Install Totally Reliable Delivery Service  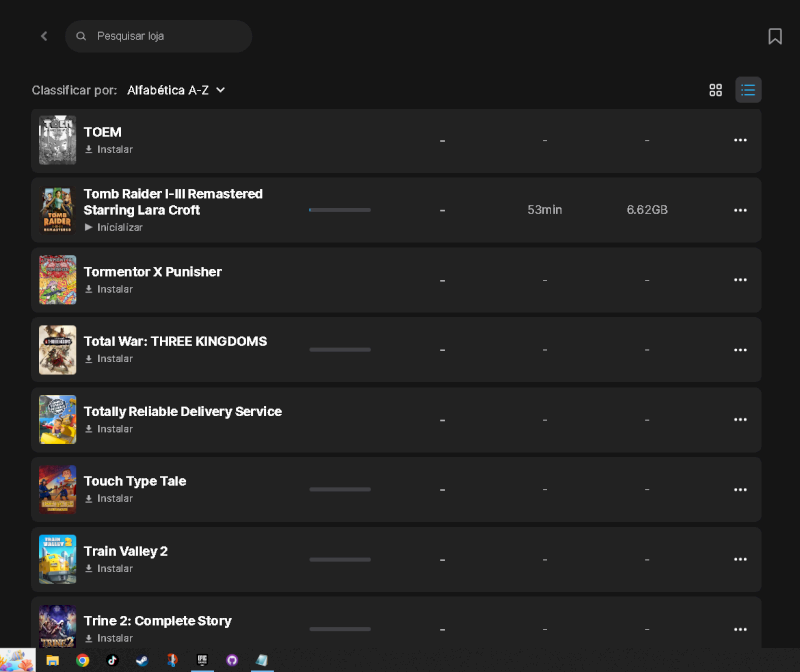[109, 429]
